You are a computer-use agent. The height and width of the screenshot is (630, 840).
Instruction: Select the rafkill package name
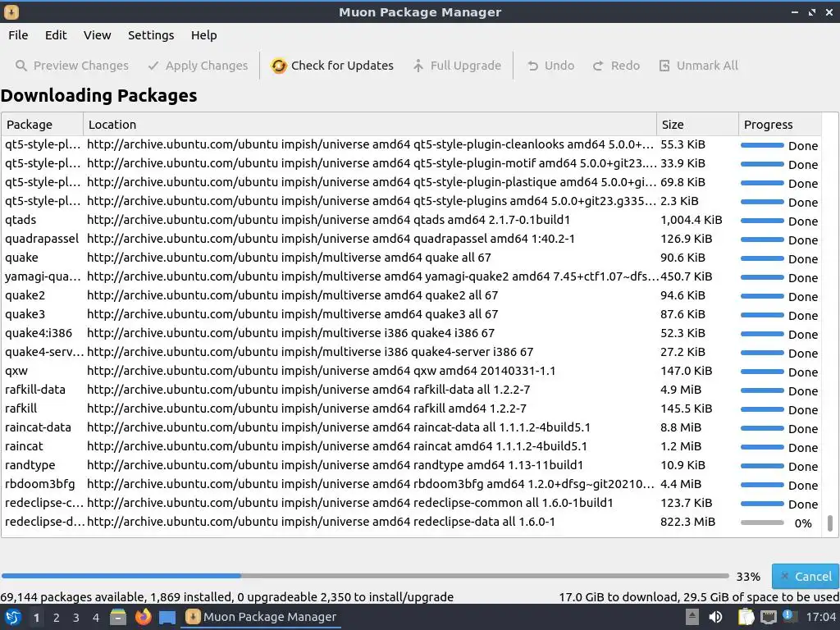[x=21, y=409]
